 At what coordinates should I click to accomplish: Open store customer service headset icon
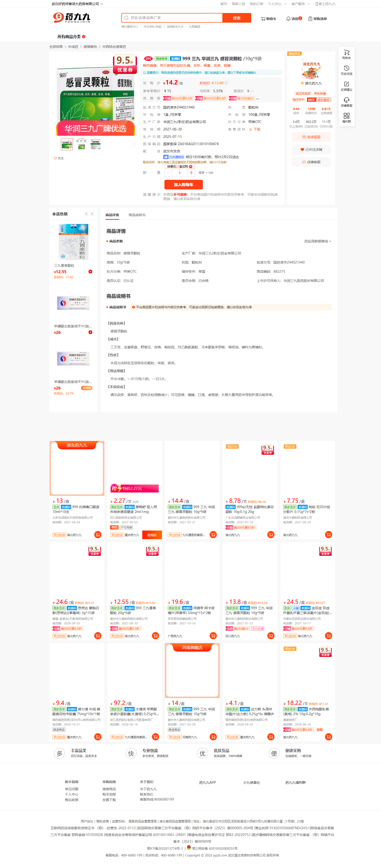tap(346, 100)
